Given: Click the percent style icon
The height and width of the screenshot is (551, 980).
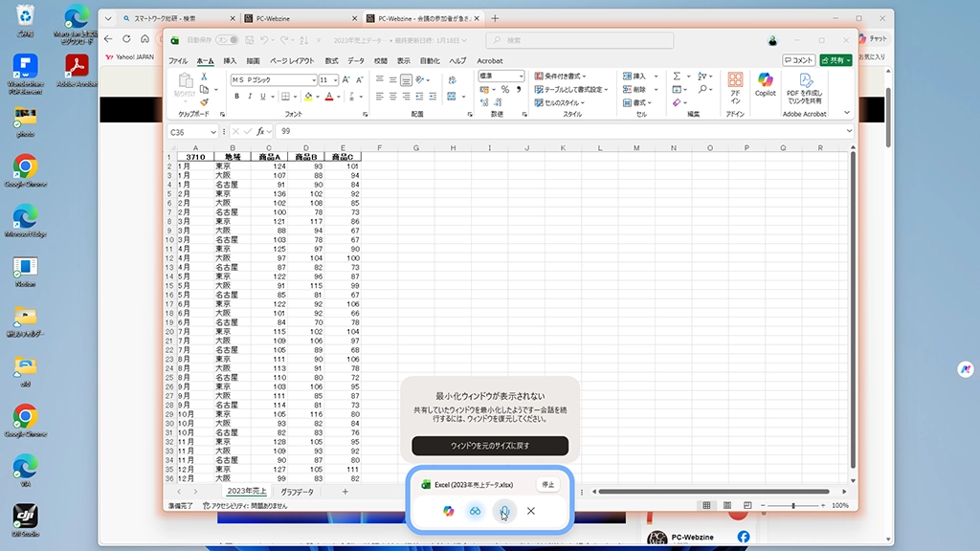Looking at the screenshot, I should (x=505, y=89).
